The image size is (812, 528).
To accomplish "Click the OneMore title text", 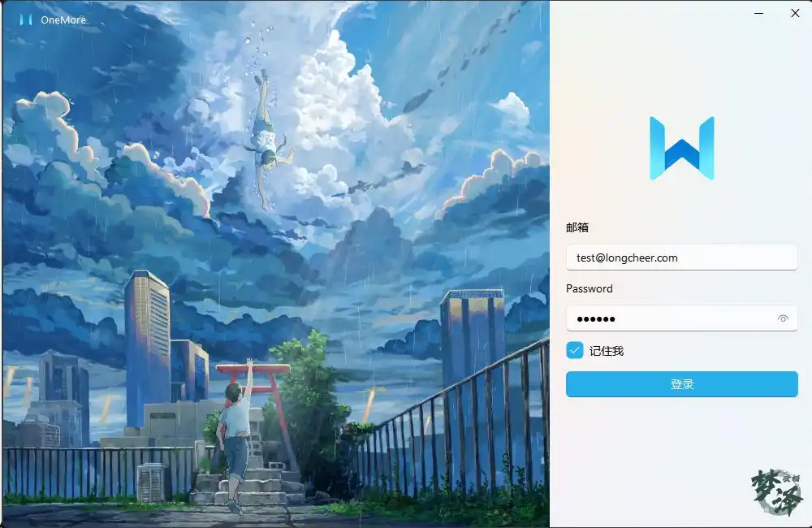I will click(63, 19).
